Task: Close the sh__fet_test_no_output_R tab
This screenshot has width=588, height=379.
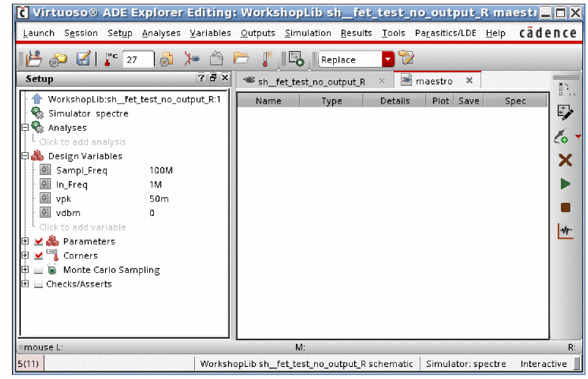Action: coord(382,81)
